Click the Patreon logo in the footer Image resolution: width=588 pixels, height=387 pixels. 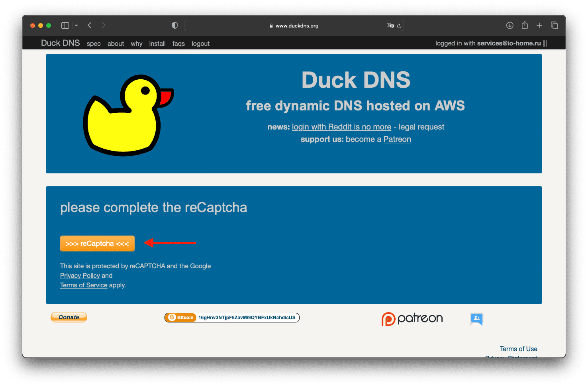pos(412,318)
